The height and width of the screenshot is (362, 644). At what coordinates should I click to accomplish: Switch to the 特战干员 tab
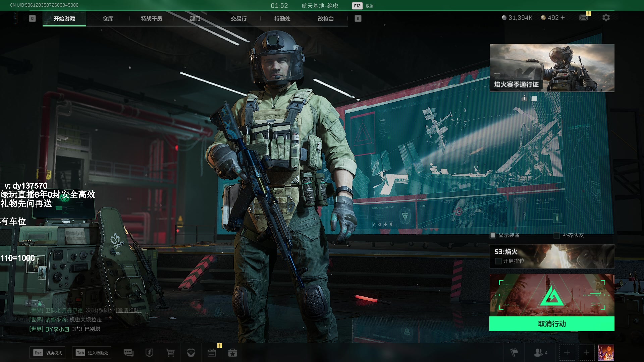[x=152, y=18]
